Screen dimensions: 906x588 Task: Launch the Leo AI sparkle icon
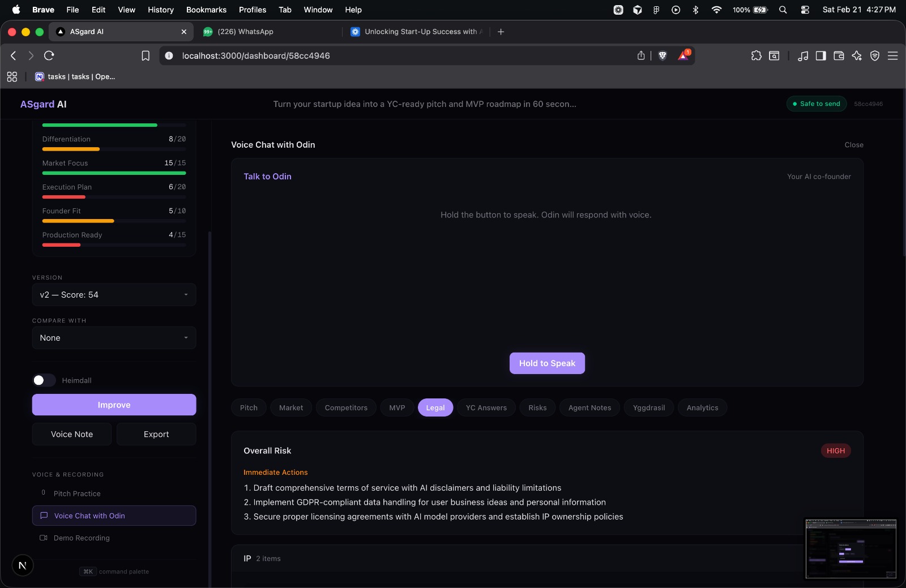[x=857, y=55]
